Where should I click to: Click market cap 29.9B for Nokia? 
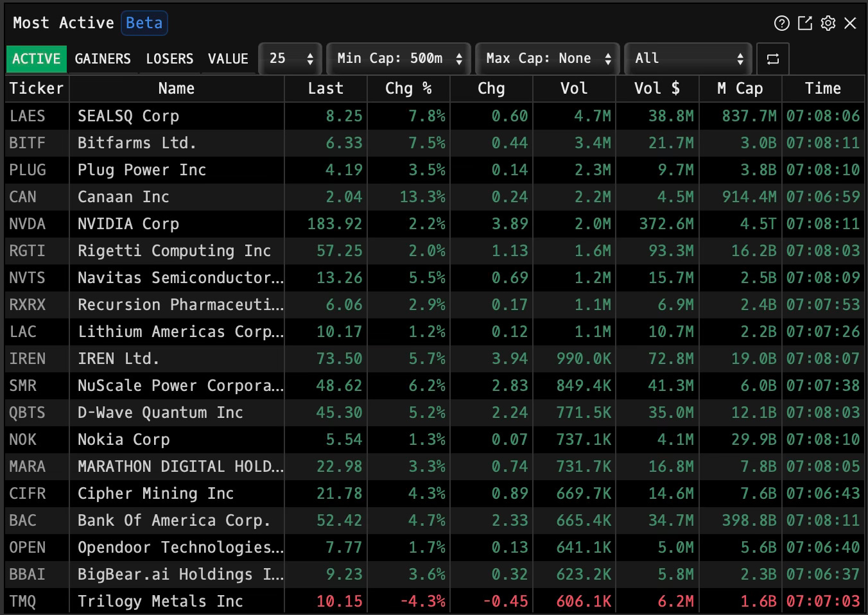pos(754,440)
